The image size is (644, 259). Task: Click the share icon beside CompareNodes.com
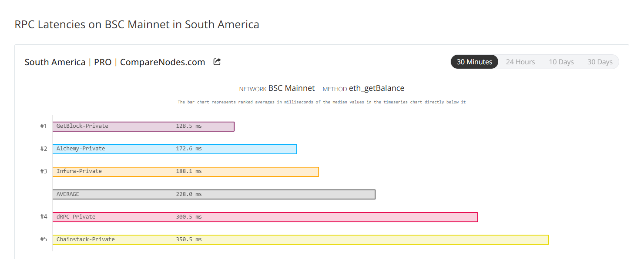(217, 62)
